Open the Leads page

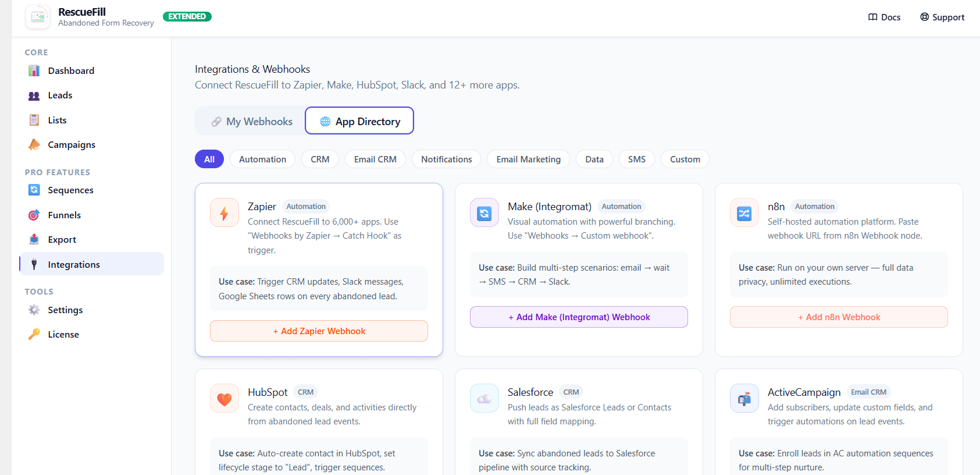[91, 95]
